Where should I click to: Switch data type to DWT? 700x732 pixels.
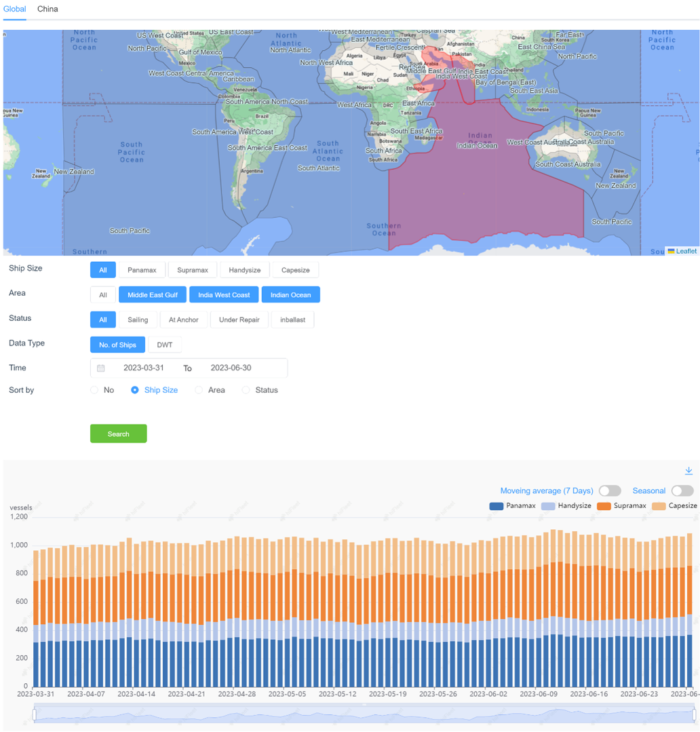tap(165, 345)
